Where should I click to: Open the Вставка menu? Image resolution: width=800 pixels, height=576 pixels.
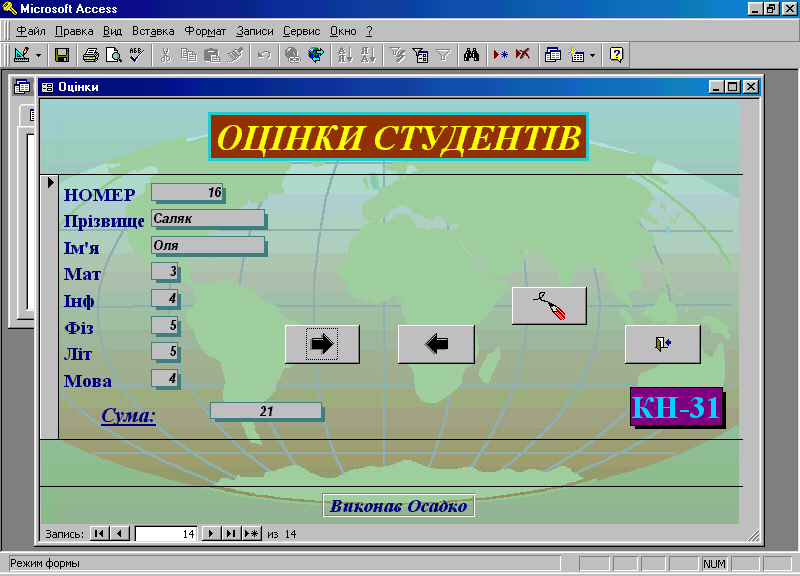click(153, 31)
